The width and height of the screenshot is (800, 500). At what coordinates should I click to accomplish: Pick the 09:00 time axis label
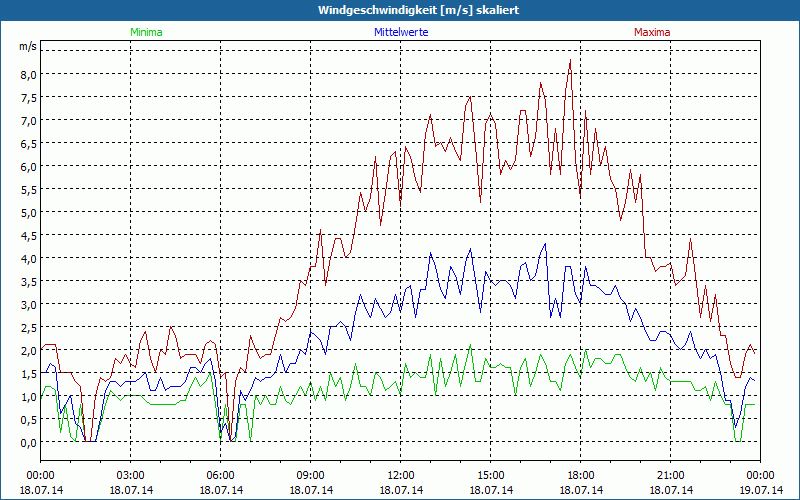pyautogui.click(x=311, y=475)
